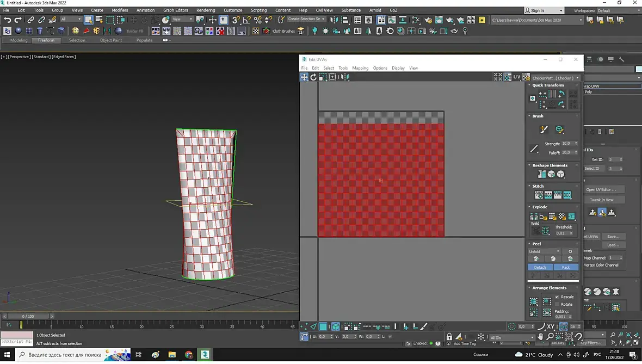The image size is (642, 364).
Task: Toggle the Rescale checkbox
Action: [x=557, y=297]
